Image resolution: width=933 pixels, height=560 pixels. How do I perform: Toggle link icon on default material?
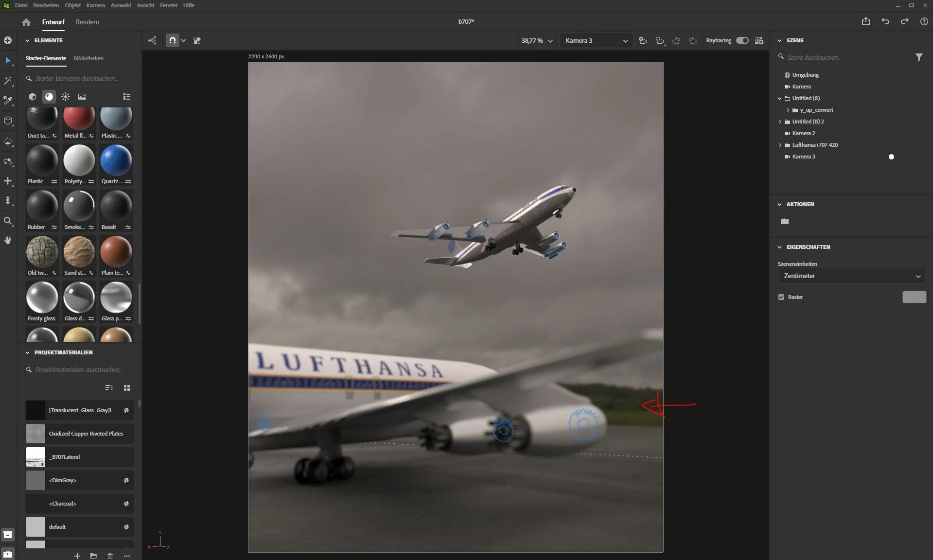coord(126,527)
